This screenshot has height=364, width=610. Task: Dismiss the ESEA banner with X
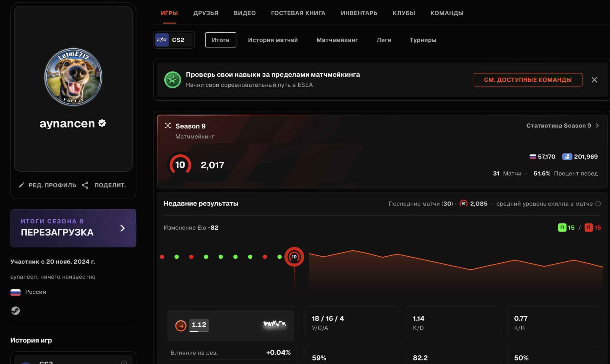coord(594,80)
